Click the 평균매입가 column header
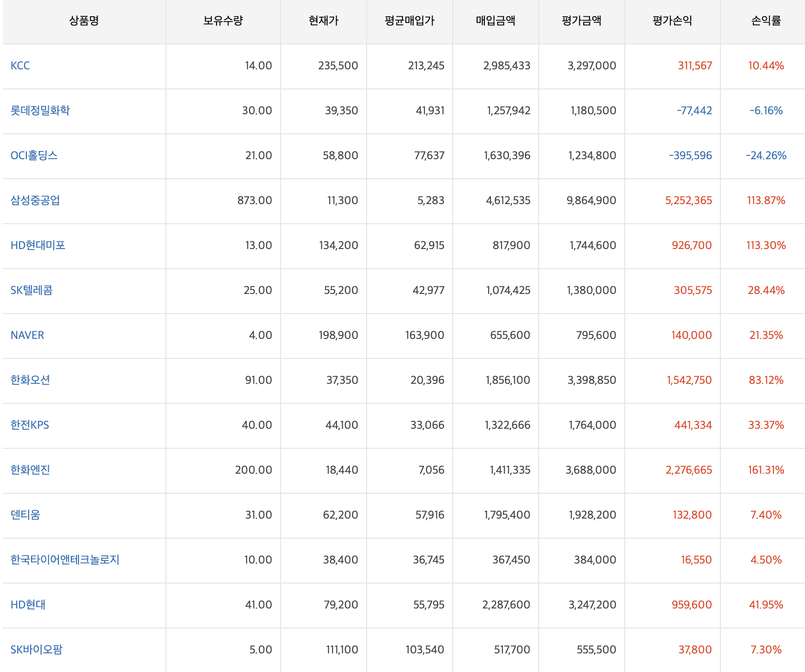 click(410, 21)
